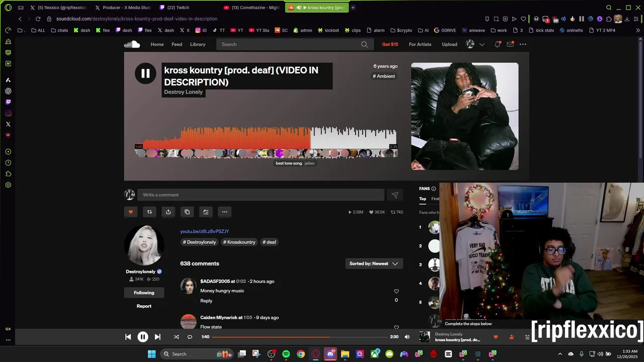Open the header ellipsis settings menu
This screenshot has height=362, width=644.
pyautogui.click(x=523, y=44)
